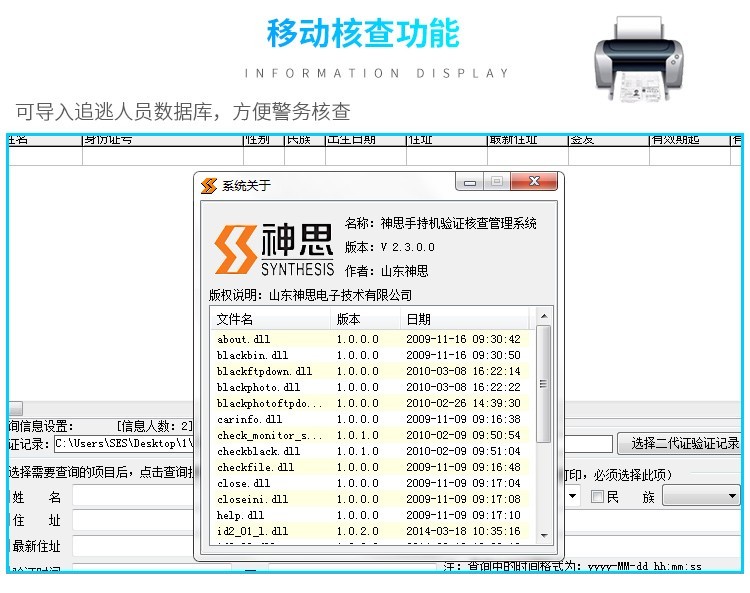Click the disabled maximize button of 系统关于

click(x=497, y=182)
